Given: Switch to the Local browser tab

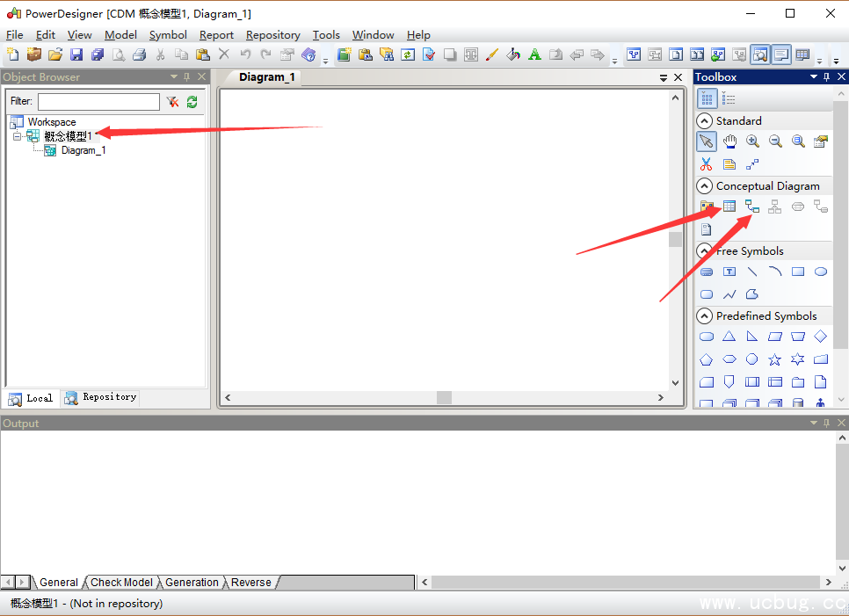Looking at the screenshot, I should tap(32, 398).
